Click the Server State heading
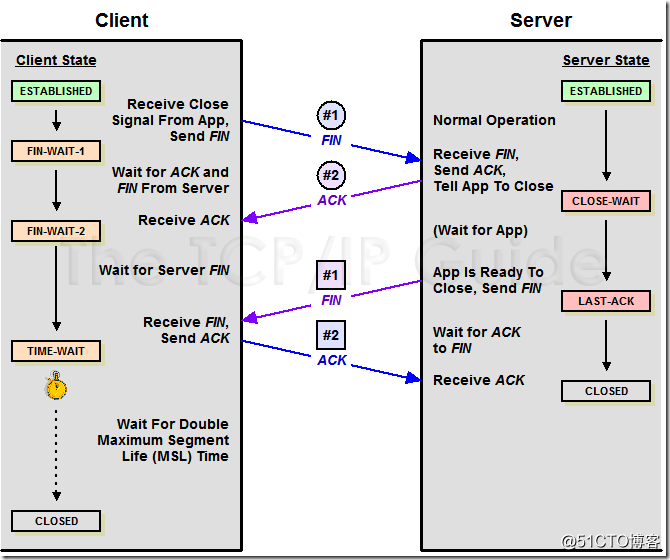 tap(606, 60)
